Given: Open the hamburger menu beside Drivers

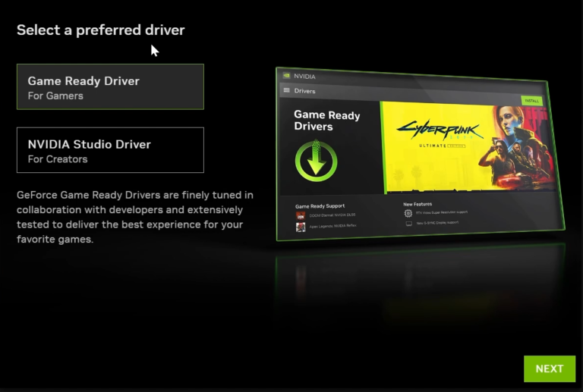Looking at the screenshot, I should (286, 90).
